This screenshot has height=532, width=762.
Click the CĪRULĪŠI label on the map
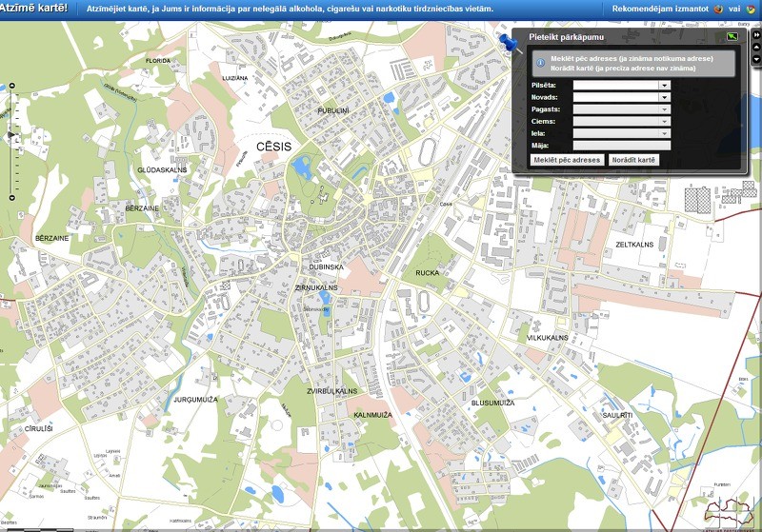pyautogui.click(x=39, y=428)
